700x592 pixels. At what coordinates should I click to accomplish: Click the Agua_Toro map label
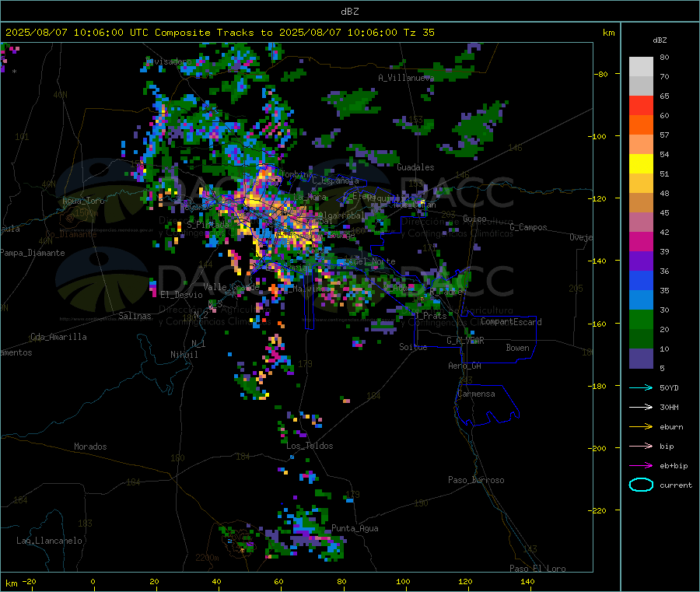[83, 201]
